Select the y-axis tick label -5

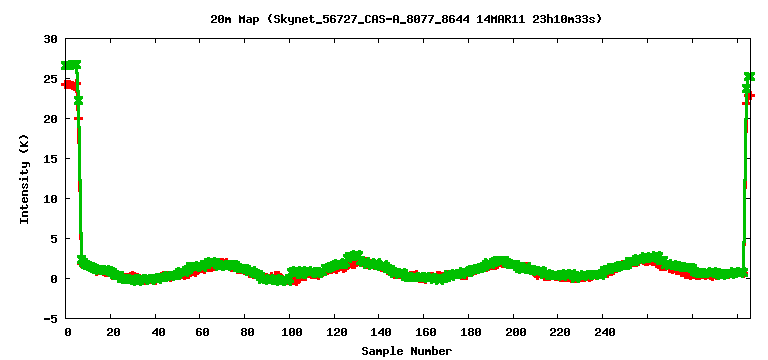coord(50,318)
